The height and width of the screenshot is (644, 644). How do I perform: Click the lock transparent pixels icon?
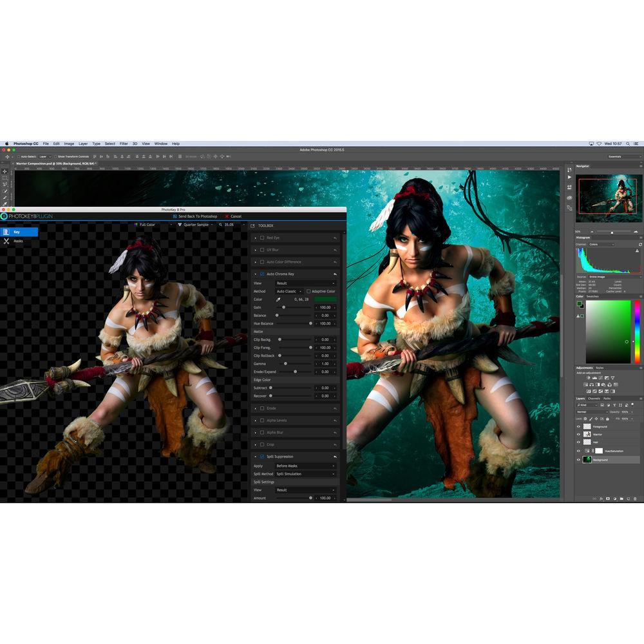584,419
